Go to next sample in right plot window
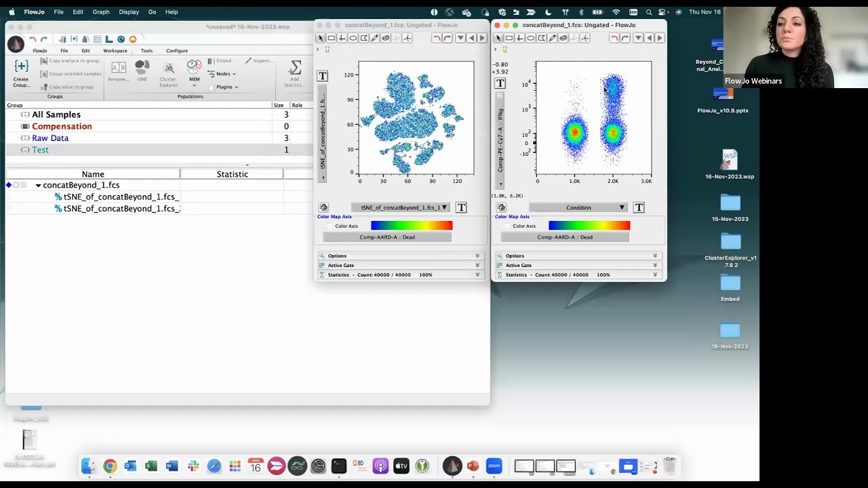 coord(660,38)
